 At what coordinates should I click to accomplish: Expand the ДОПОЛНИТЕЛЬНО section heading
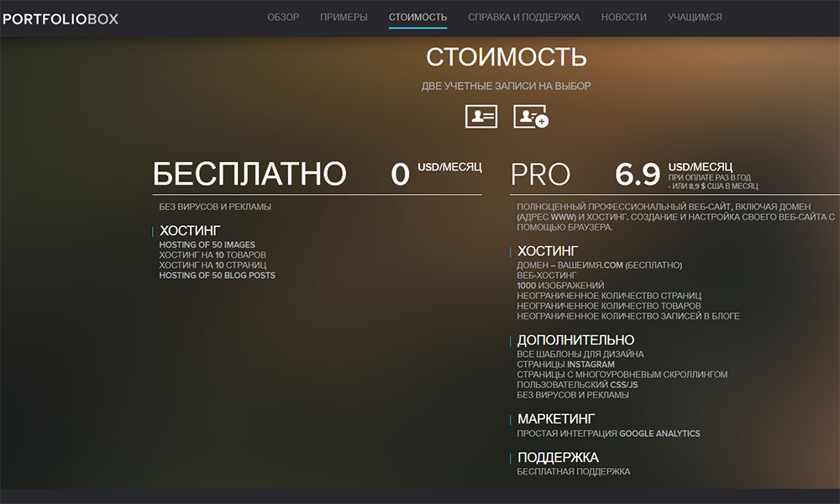tap(575, 340)
